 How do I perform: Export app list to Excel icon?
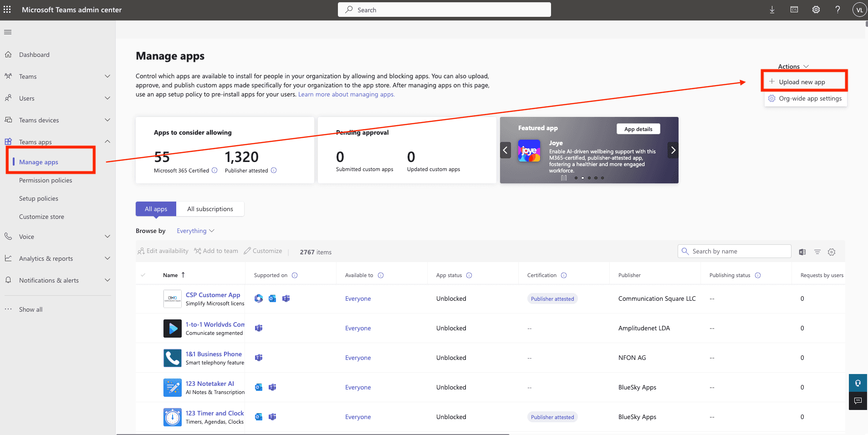(x=802, y=252)
